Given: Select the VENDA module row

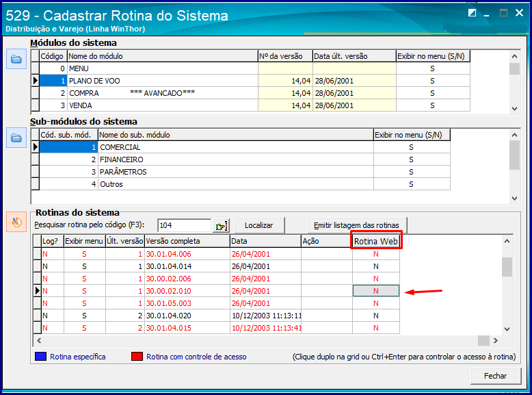Looking at the screenshot, I should pyautogui.click(x=250, y=105).
